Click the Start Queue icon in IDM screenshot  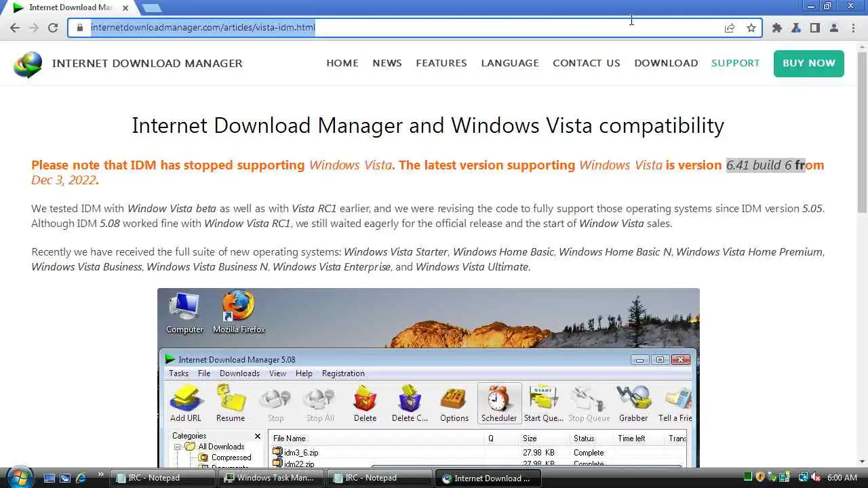(543, 403)
